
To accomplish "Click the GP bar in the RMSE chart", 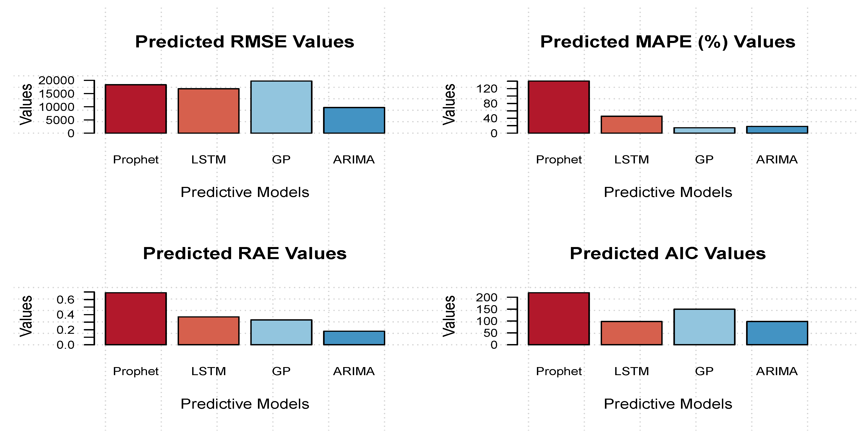I will pos(281,107).
